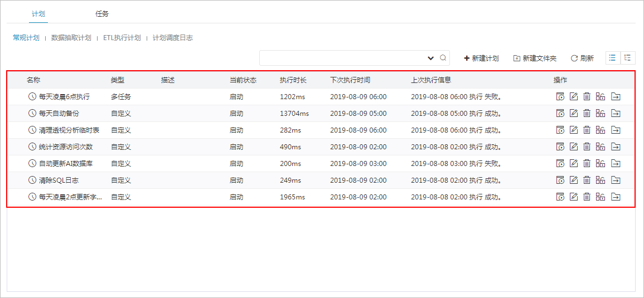Open permissions icon for 每天自动备份
This screenshot has width=644, height=298.
(601, 113)
